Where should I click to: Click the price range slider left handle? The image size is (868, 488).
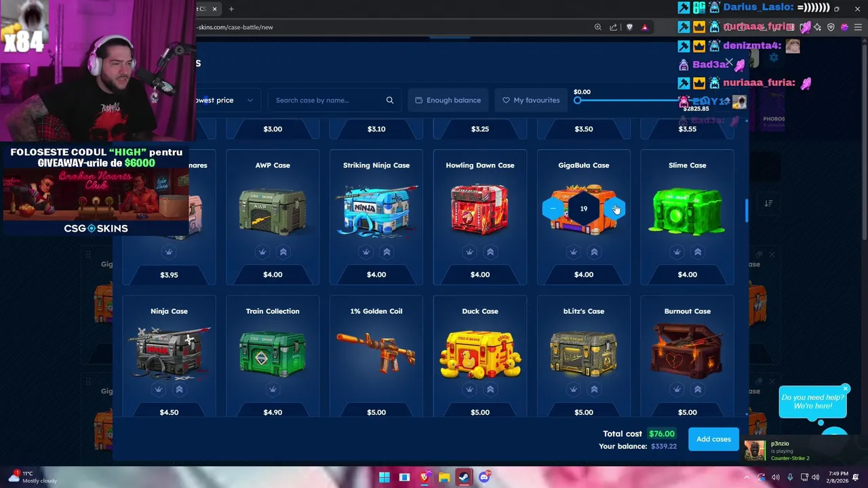coord(578,100)
